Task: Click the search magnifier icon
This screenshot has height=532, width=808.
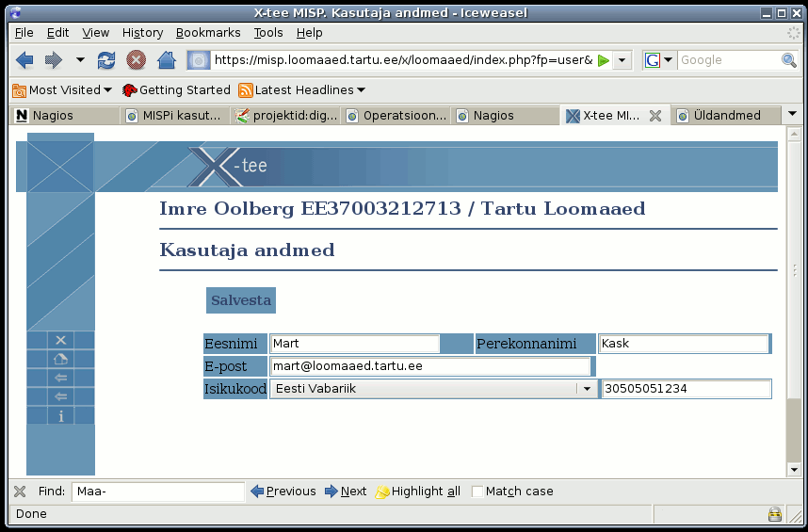Action: 789,60
